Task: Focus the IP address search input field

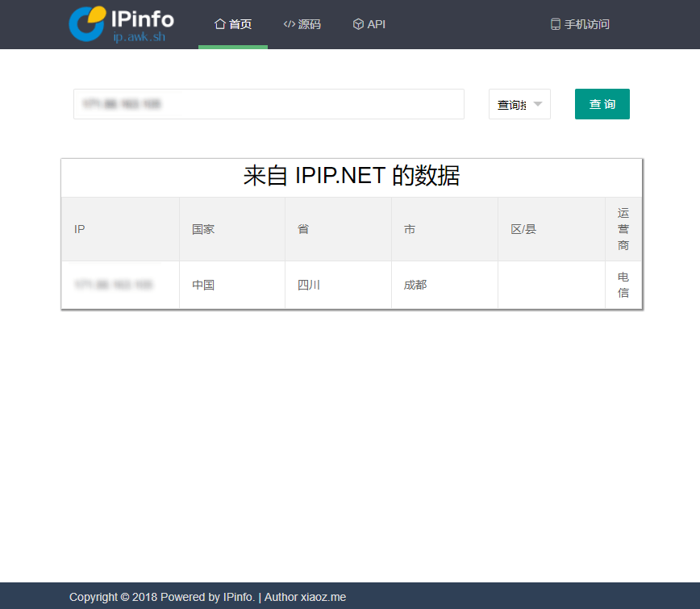Action: click(x=269, y=104)
